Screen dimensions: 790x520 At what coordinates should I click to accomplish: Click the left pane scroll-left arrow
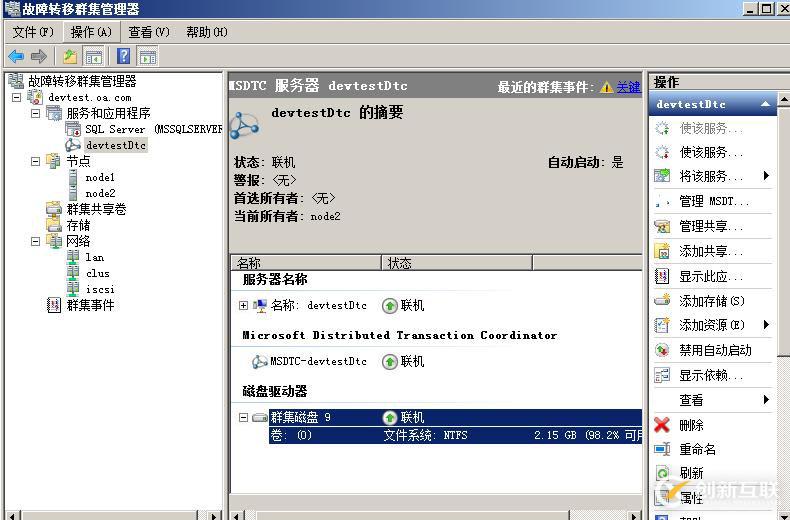(13, 515)
